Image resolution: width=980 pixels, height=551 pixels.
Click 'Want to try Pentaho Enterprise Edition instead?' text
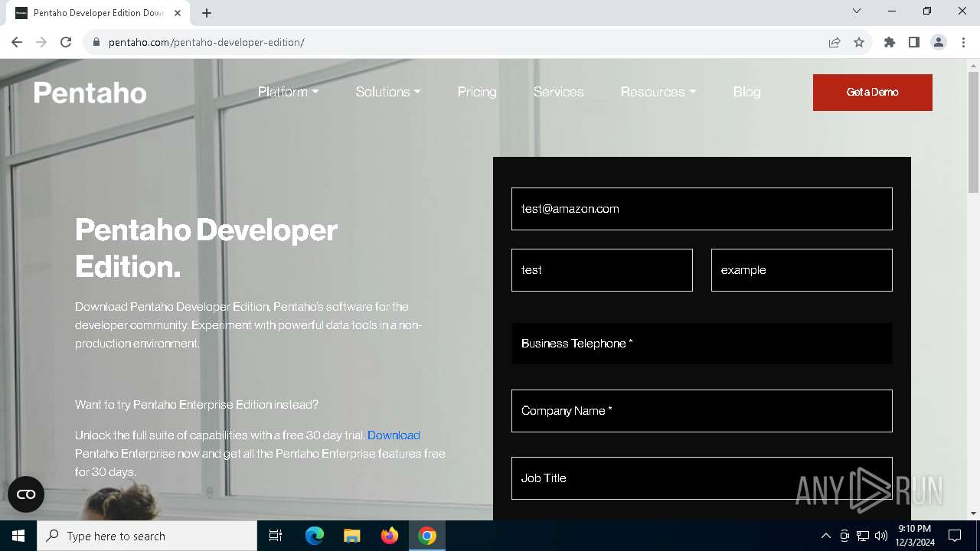[197, 405]
